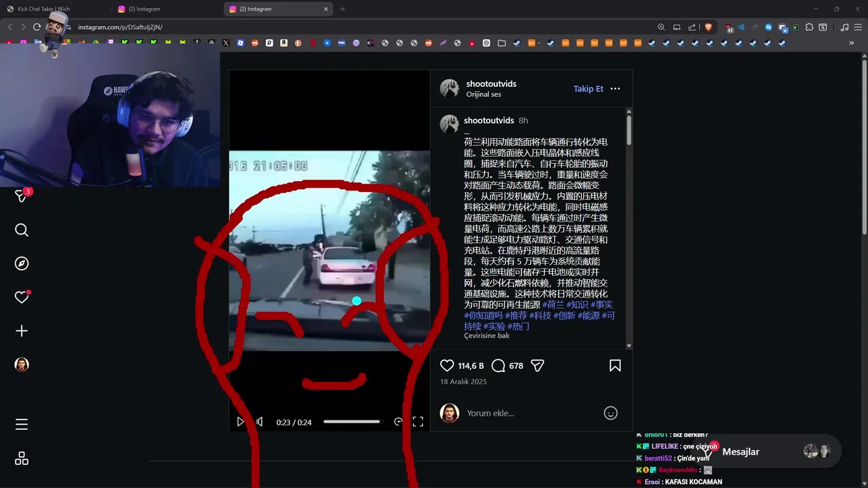The width and height of the screenshot is (868, 488).
Task: Open the music note toolbar icon
Action: [x=844, y=27]
